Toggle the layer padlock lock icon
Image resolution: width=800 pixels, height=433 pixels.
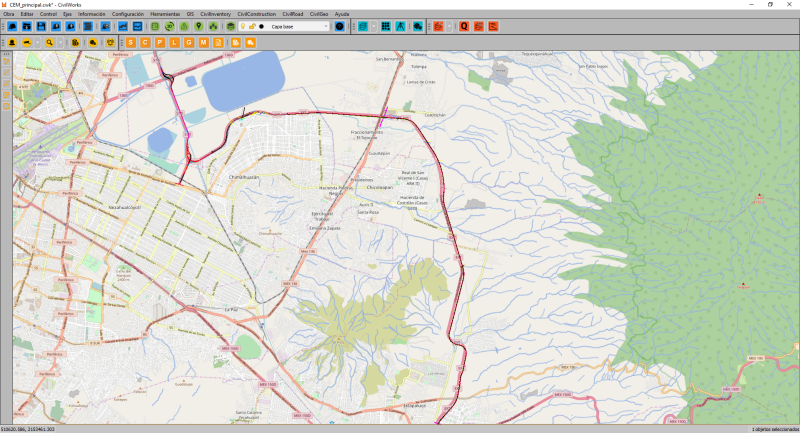click(251, 26)
